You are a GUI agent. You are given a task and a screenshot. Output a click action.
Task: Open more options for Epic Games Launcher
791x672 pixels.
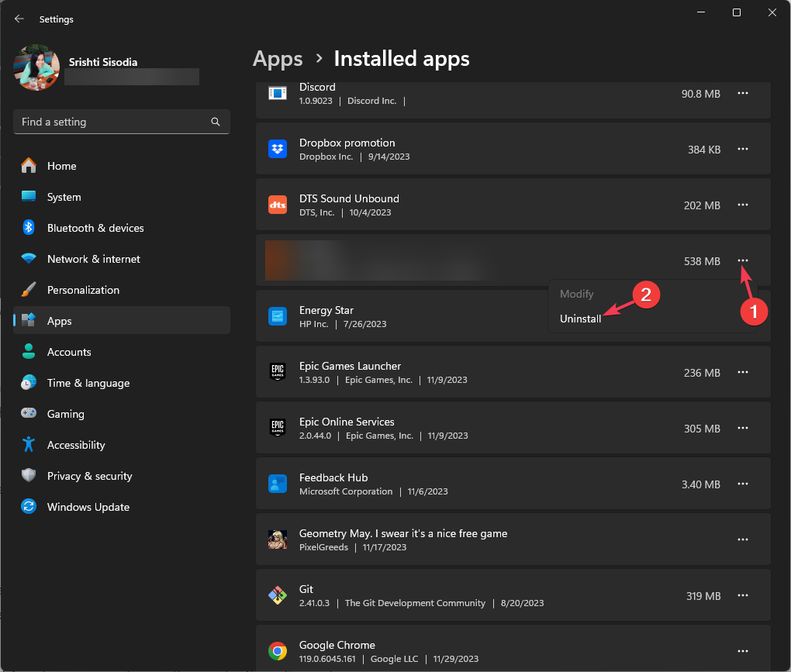tap(743, 372)
